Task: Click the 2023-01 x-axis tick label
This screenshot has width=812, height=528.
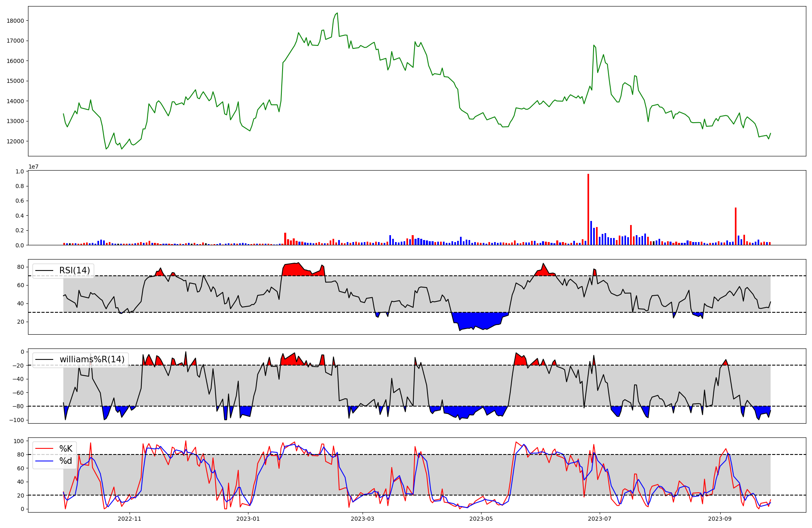Action: point(248,519)
